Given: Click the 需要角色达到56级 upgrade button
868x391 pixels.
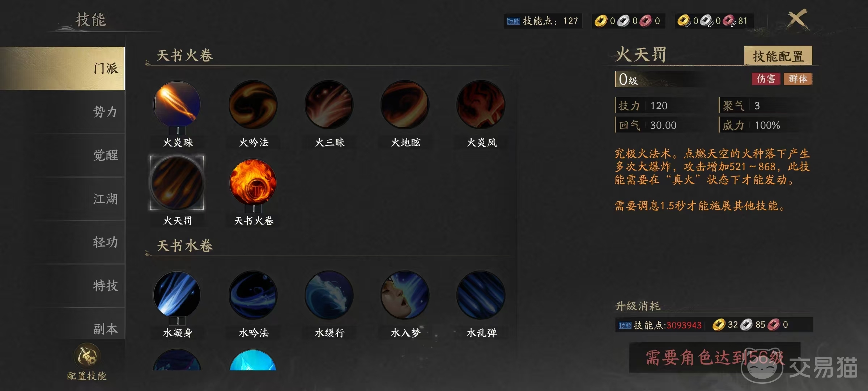Looking at the screenshot, I should pos(715,357).
